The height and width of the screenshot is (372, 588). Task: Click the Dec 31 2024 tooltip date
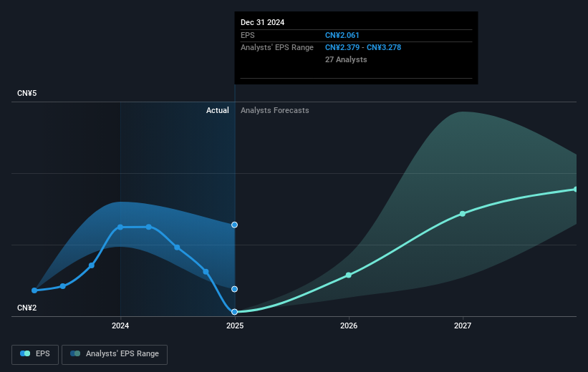click(263, 22)
